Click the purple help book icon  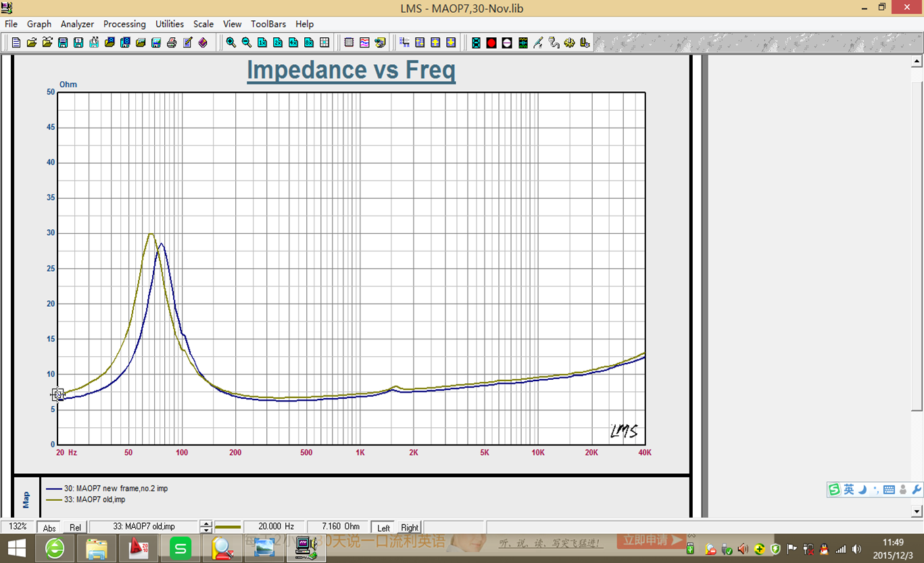203,43
